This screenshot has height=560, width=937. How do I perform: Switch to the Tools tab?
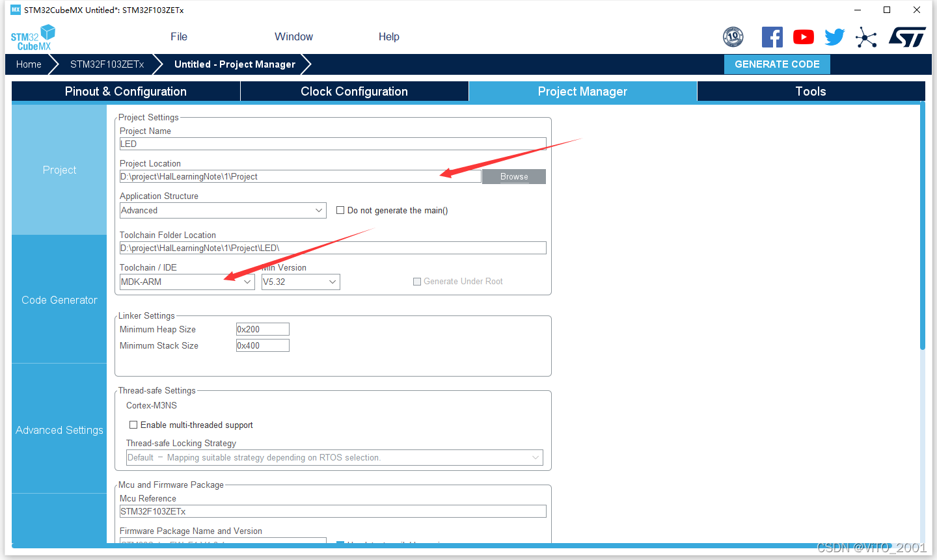pyautogui.click(x=811, y=92)
